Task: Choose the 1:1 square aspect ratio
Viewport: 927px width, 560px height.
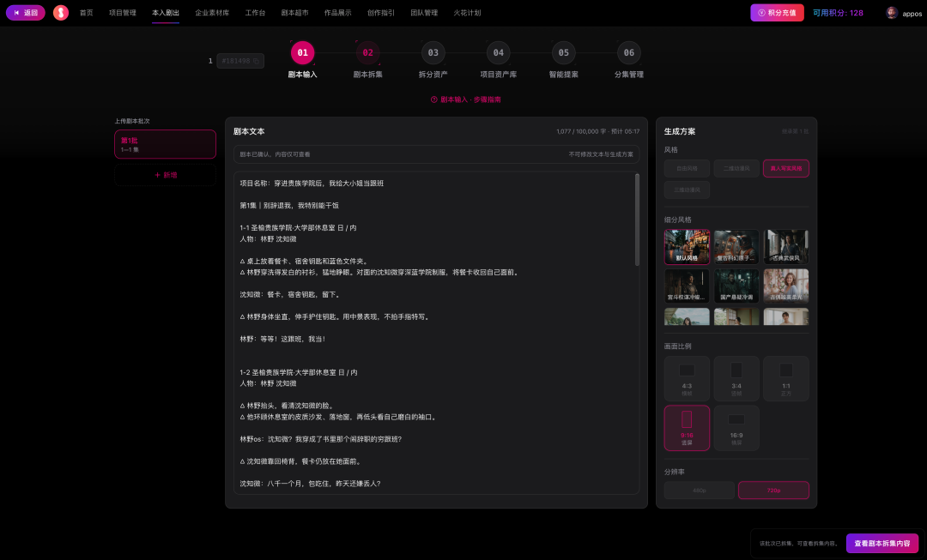Action: (785, 379)
